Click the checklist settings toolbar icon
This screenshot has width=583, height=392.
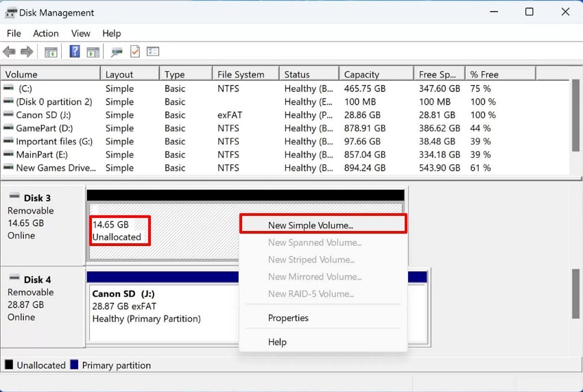[153, 51]
